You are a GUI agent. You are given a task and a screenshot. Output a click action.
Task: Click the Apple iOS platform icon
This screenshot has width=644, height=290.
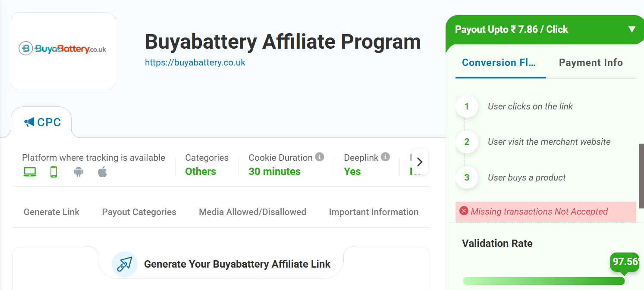(102, 172)
